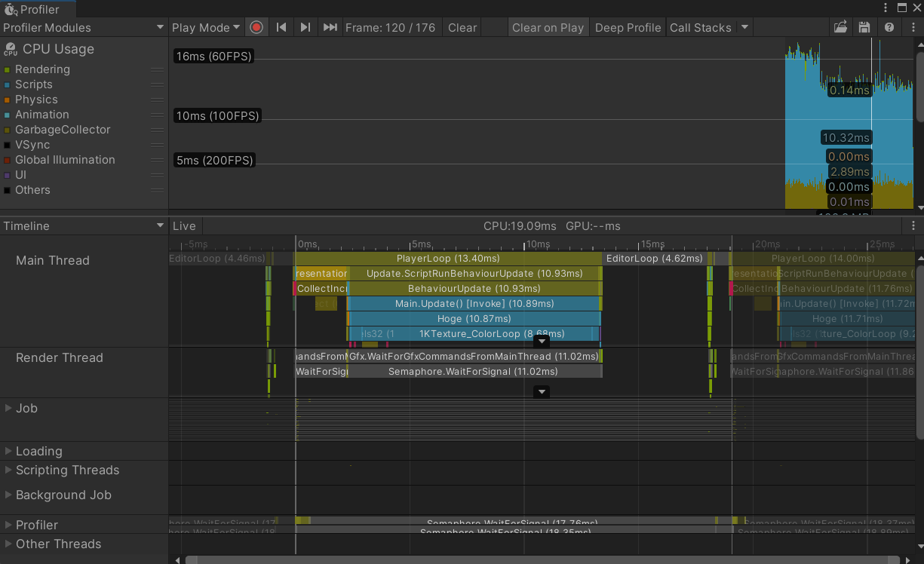Open the Profiler Modules dropdown
This screenshot has width=924, height=564.
(x=83, y=26)
